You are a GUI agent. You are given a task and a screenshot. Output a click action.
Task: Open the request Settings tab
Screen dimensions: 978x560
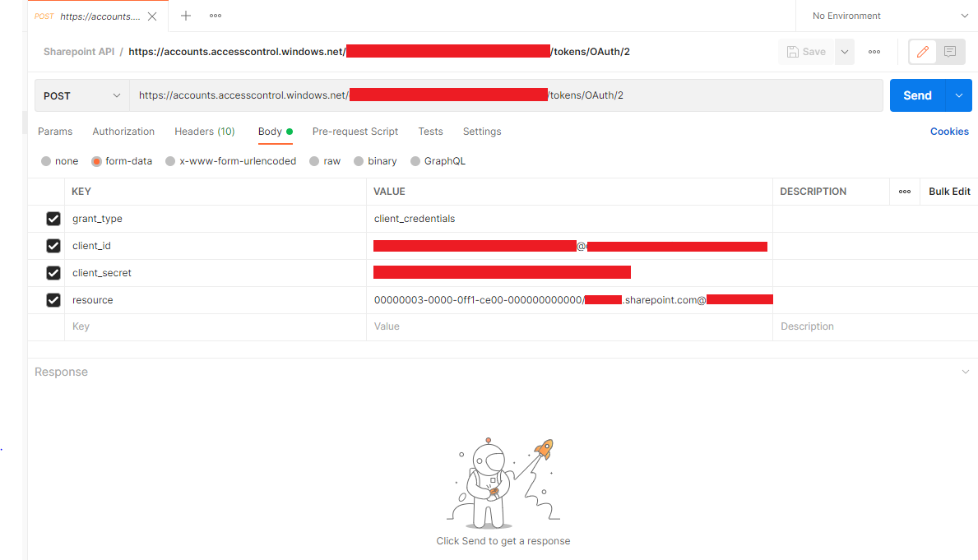tap(482, 132)
